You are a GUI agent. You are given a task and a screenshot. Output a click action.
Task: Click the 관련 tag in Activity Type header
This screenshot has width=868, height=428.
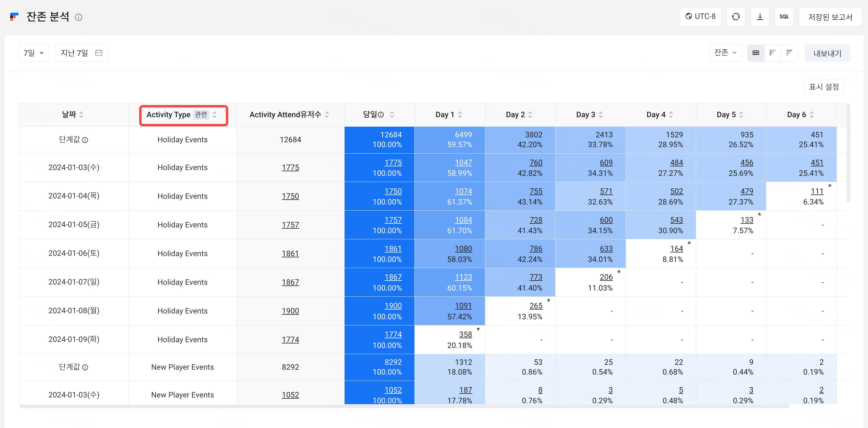pos(201,114)
